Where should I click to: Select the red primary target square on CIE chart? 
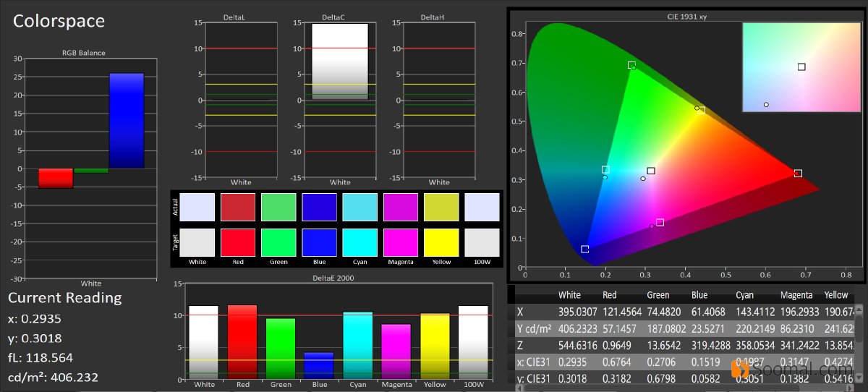[798, 174]
